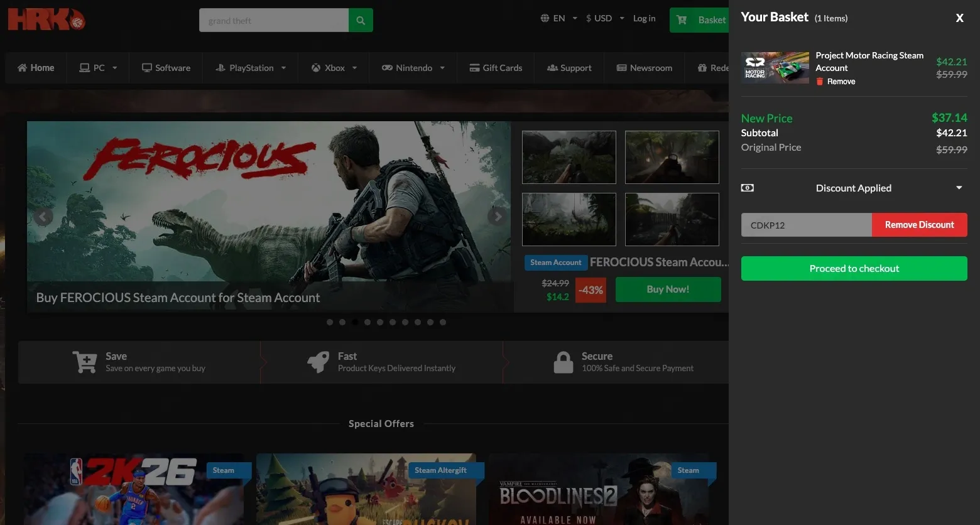Click the discount money icon

(x=748, y=188)
